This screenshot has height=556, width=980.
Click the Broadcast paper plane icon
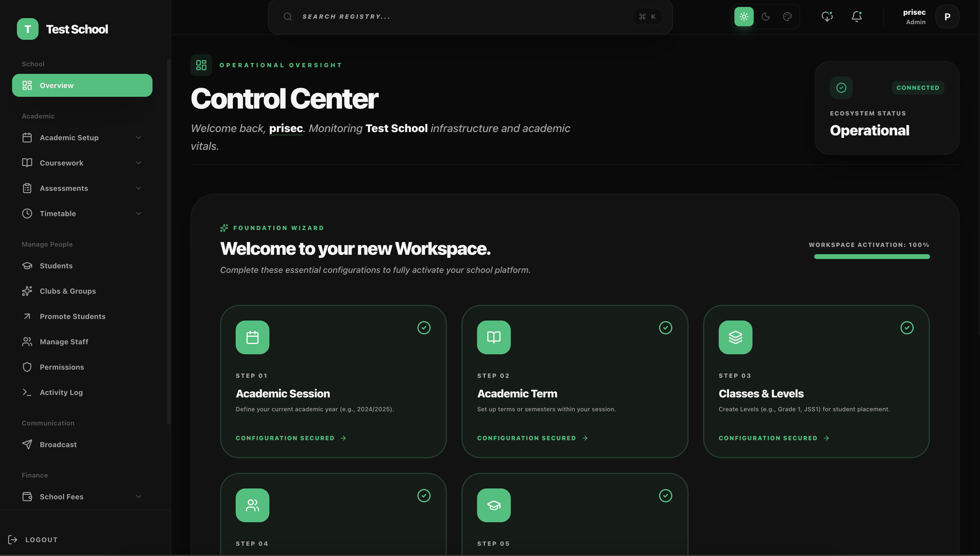[27, 444]
